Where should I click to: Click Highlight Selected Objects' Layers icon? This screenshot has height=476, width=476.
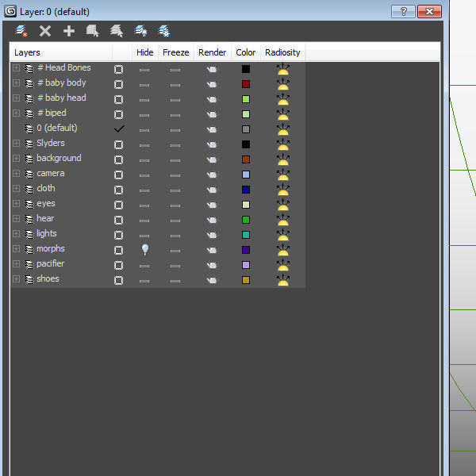(117, 31)
